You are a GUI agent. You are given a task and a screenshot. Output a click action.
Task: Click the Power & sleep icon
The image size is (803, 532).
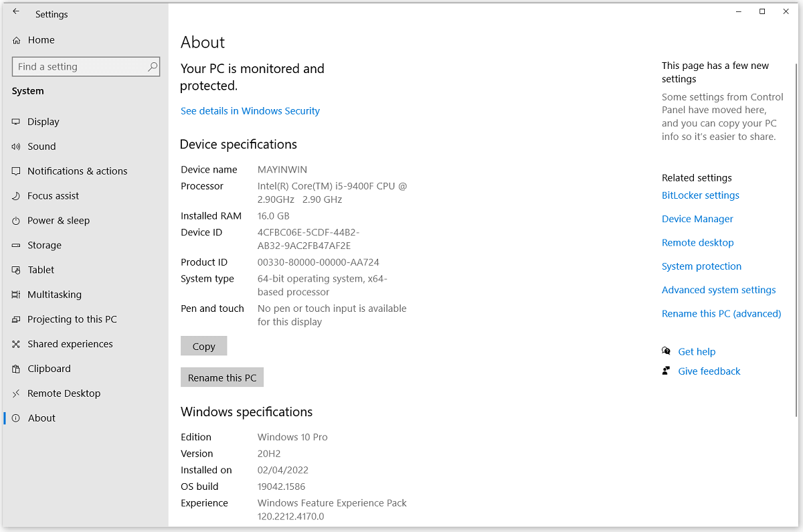[x=16, y=221]
